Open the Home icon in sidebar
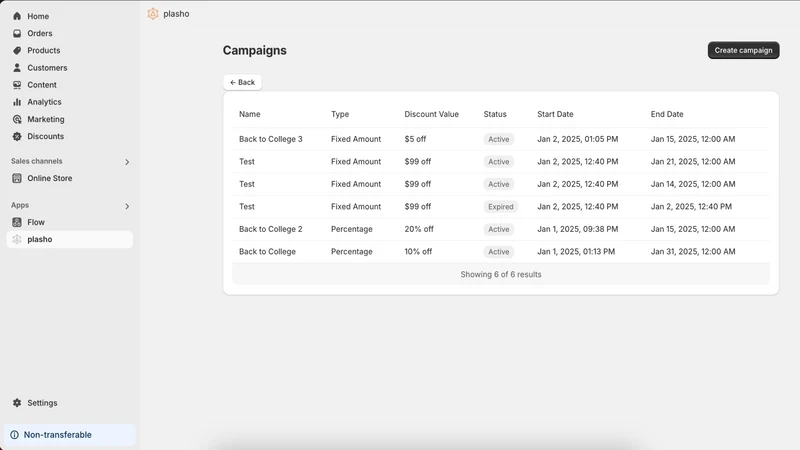Screen dimensions: 800x450 17,16
